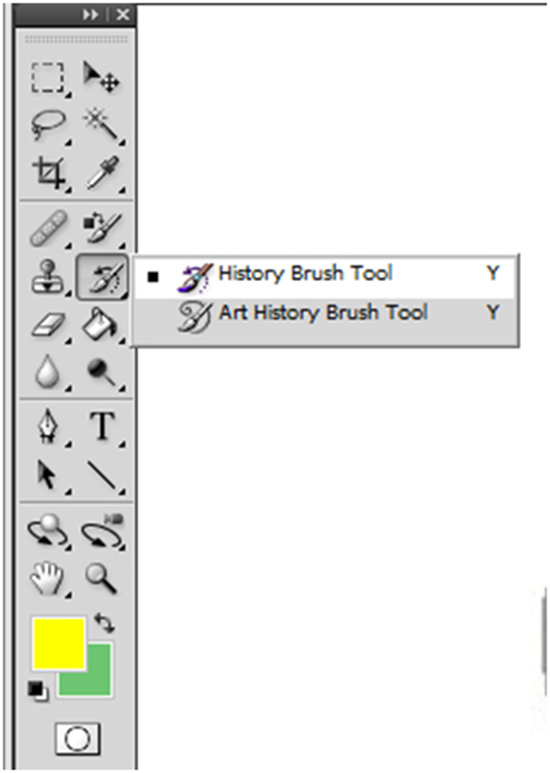Toggle Quick Mask mode button

point(78,738)
